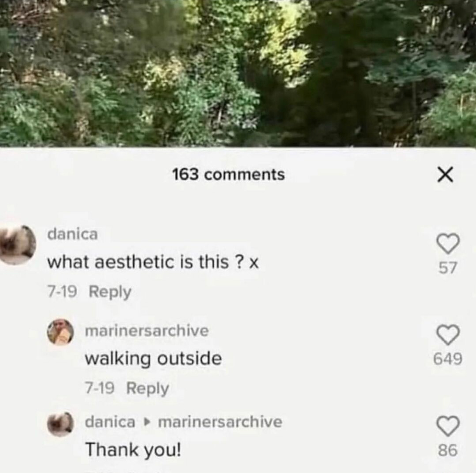476x473 pixels.
Task: Open danica's profile picture on top comment
Action: tap(18, 245)
